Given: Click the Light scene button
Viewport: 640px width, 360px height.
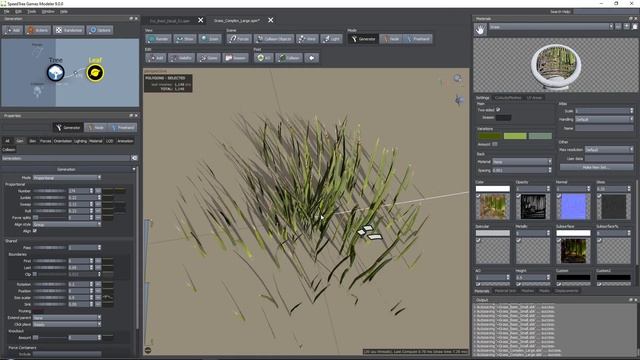Looking at the screenshot, I should (x=331, y=39).
